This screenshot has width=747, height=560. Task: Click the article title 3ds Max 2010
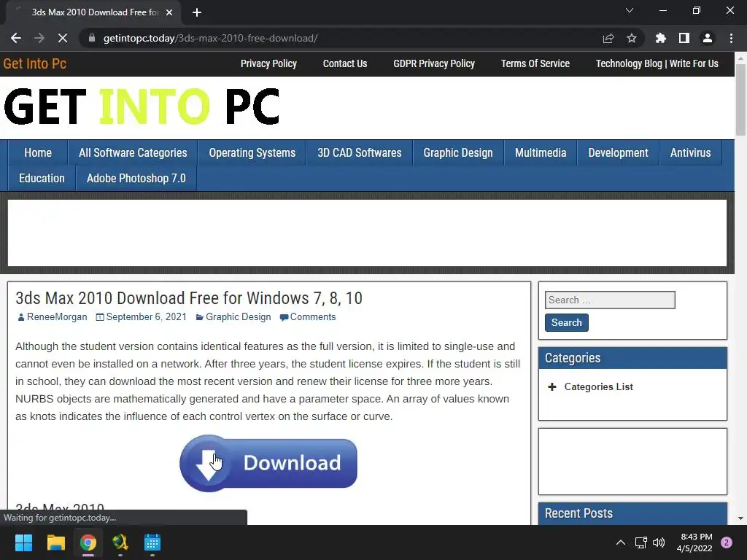click(x=189, y=298)
